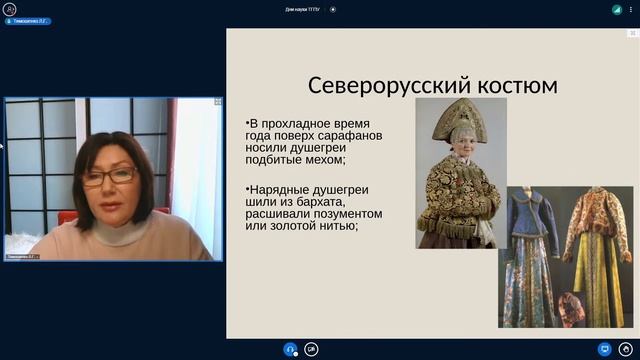Click the woman in kokoshnik costume image

pos(461,173)
